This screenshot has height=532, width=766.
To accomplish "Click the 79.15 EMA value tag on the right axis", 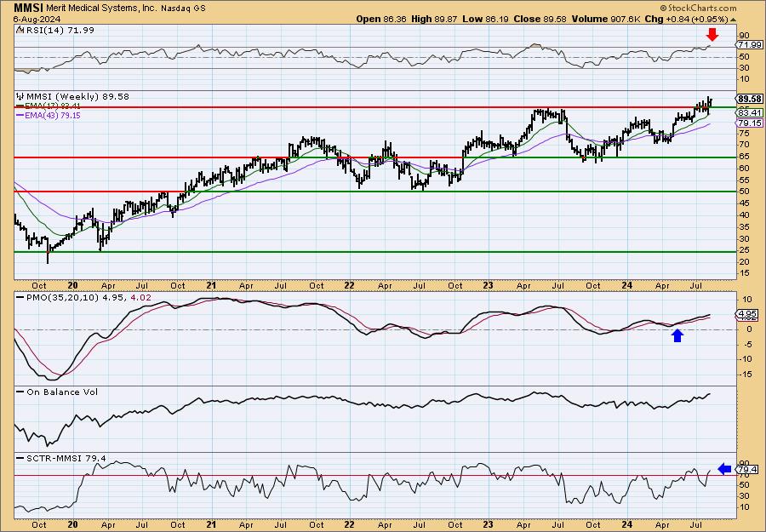I will click(749, 123).
